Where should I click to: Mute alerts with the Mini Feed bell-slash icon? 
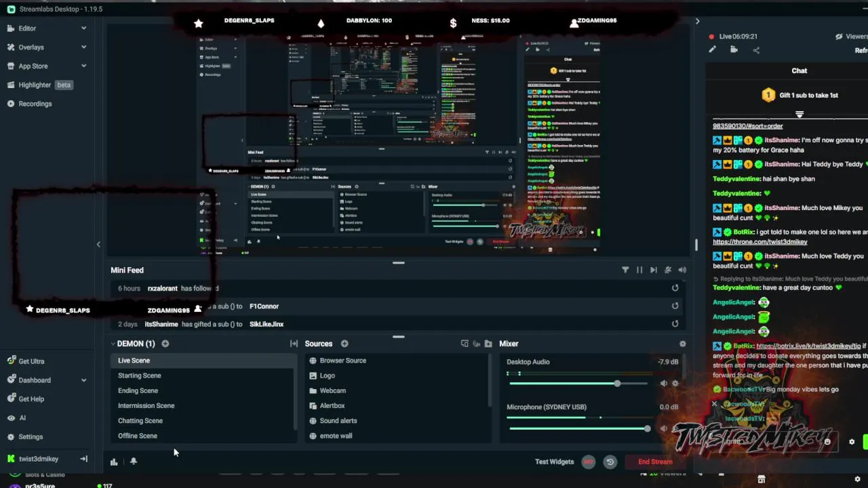coord(668,270)
